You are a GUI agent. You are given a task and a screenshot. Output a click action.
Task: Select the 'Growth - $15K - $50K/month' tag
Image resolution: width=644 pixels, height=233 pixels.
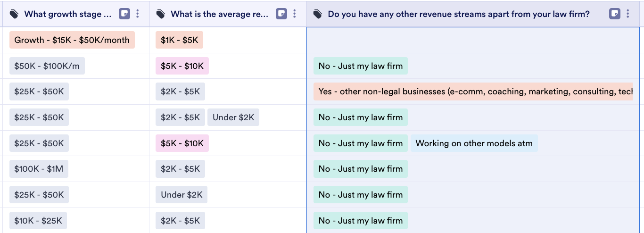tap(72, 40)
